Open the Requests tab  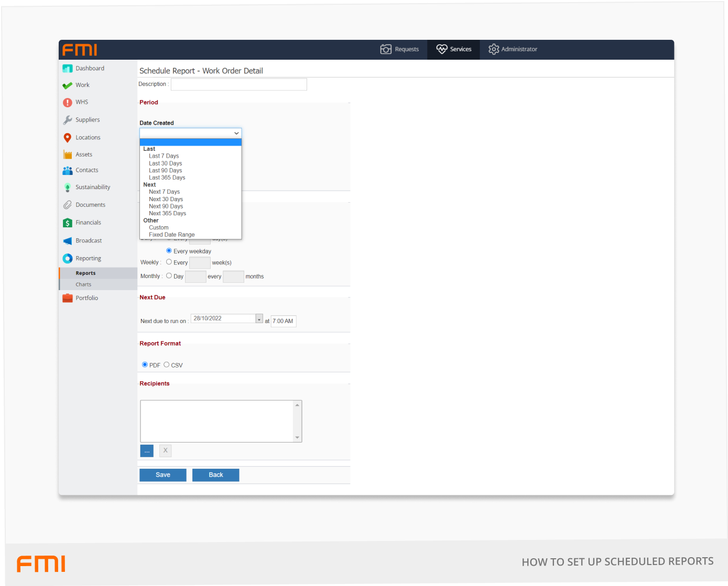click(x=400, y=49)
